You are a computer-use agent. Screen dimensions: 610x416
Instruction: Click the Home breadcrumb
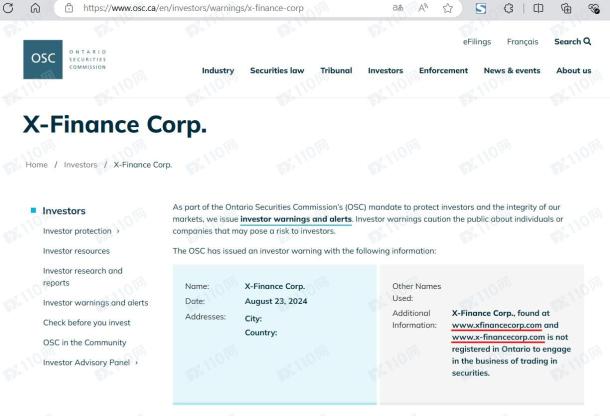(x=37, y=165)
